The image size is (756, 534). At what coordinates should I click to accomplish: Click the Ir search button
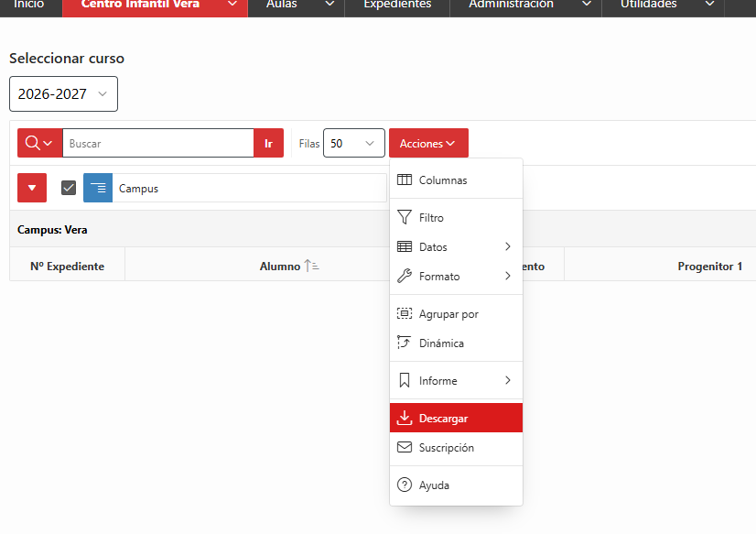(268, 143)
